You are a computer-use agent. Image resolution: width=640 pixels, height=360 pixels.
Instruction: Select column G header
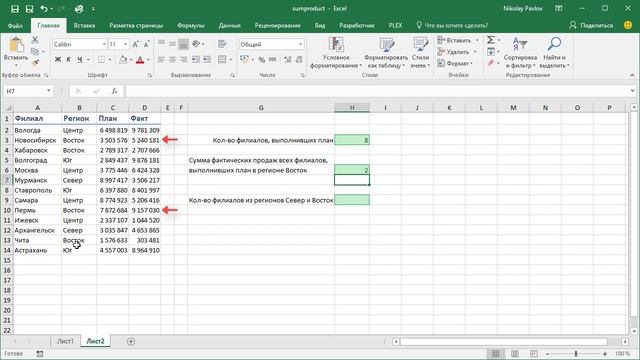point(261,108)
